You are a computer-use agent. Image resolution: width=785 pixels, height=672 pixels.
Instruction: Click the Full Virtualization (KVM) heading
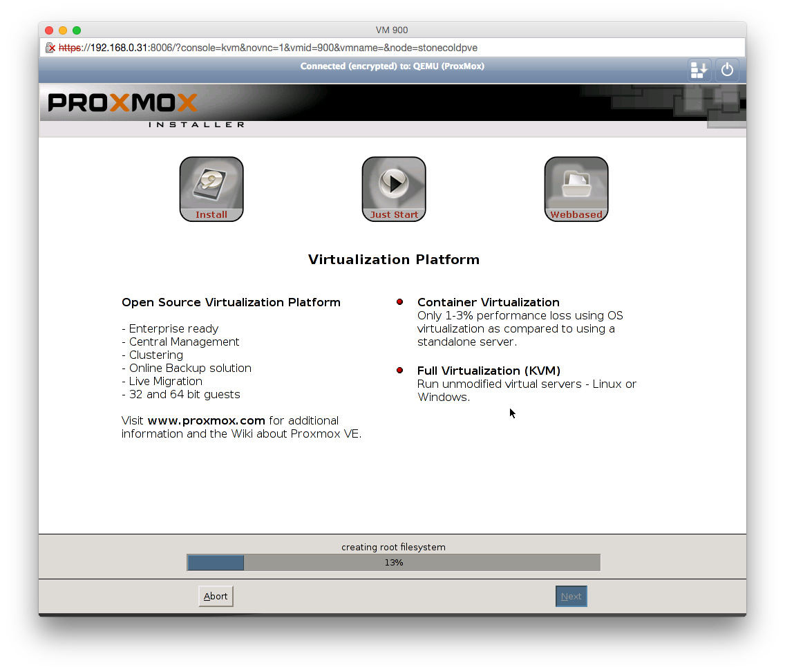click(489, 371)
